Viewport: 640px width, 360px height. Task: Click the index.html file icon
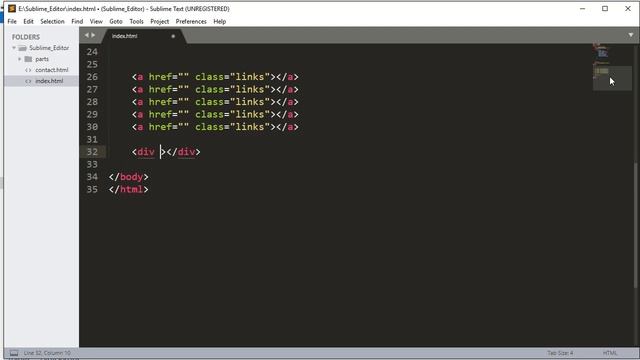pos(28,81)
